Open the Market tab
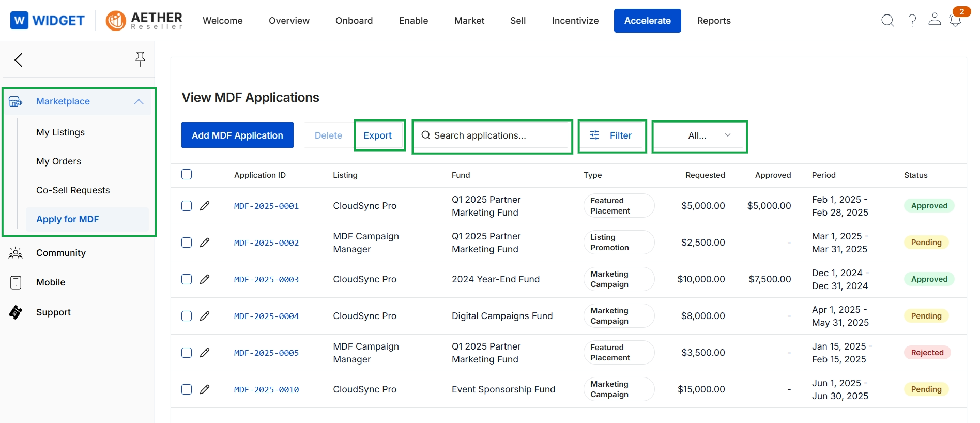 point(469,21)
